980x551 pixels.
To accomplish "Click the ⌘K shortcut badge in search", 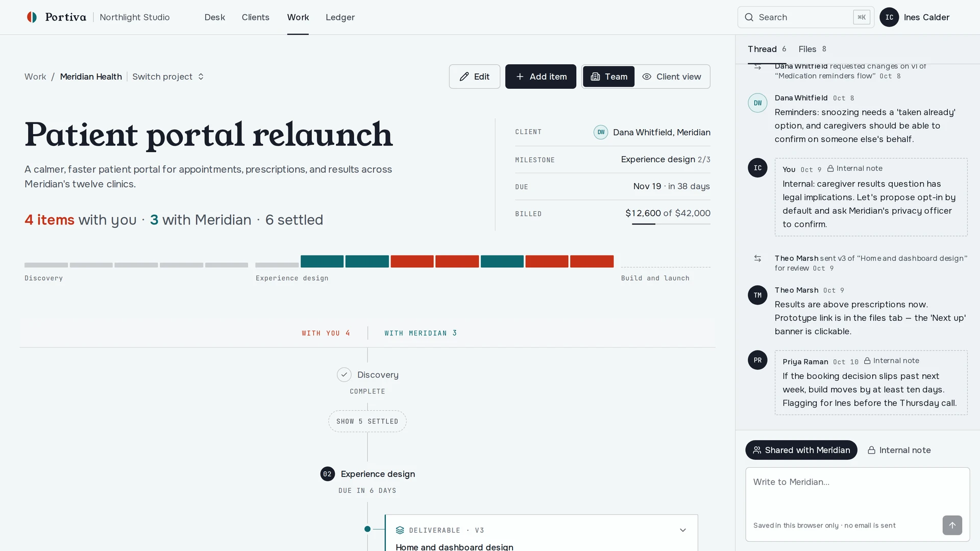I will [862, 17].
